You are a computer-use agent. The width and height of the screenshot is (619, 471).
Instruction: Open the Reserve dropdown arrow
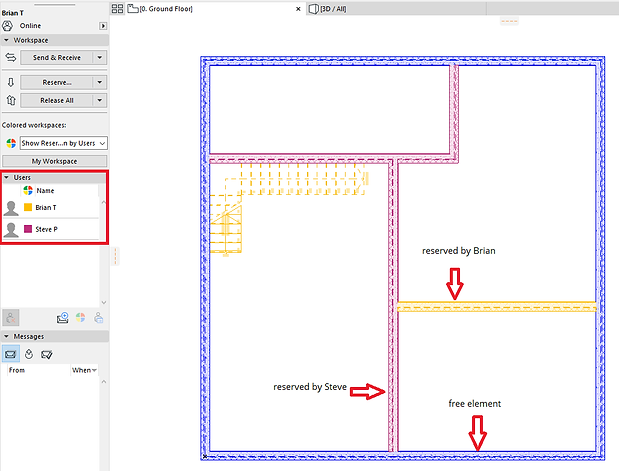coord(100,82)
